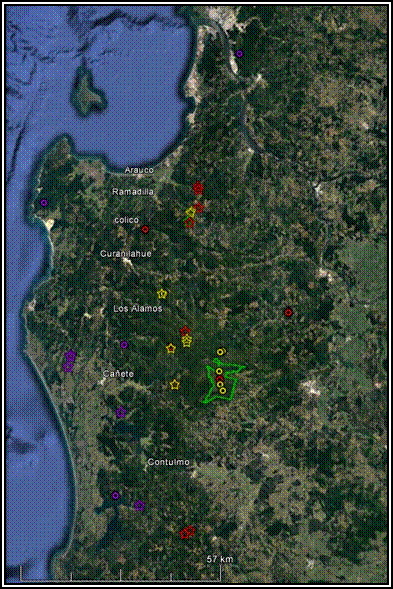Viewport: 393px width, 589px height.
Task: Select the purple circle marker on the western peninsula
Action: point(44,203)
